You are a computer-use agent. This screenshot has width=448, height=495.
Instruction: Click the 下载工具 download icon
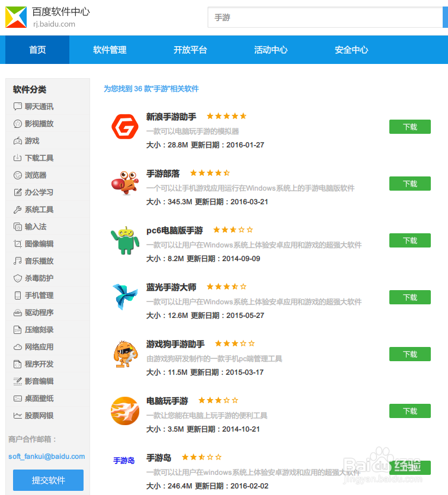point(18,158)
